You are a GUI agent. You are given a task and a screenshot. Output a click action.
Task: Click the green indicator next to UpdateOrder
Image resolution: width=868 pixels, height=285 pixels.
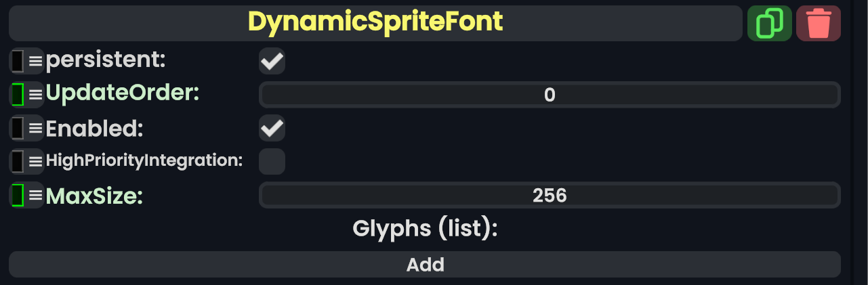point(18,94)
